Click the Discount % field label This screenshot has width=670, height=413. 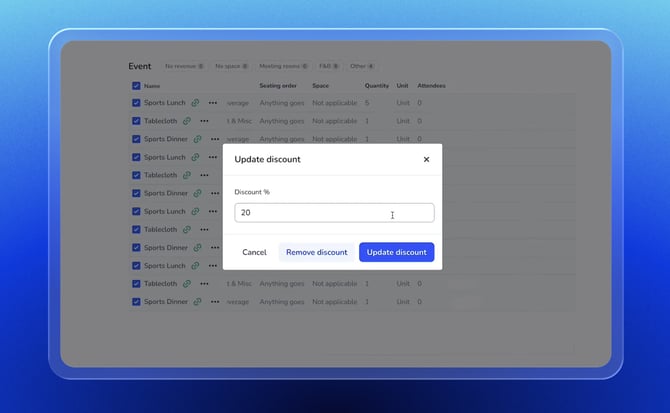coord(252,192)
